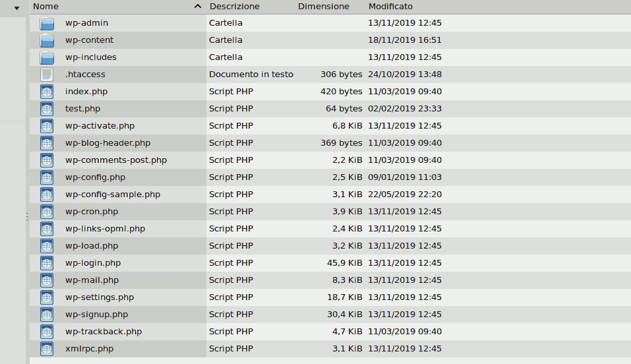Select the wp-activate.php file name

[100, 126]
